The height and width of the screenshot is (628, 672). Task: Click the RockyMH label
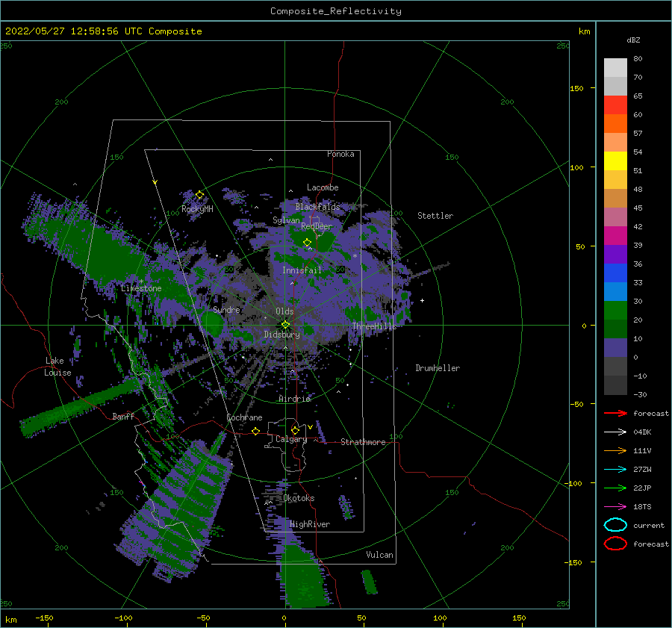pyautogui.click(x=197, y=209)
